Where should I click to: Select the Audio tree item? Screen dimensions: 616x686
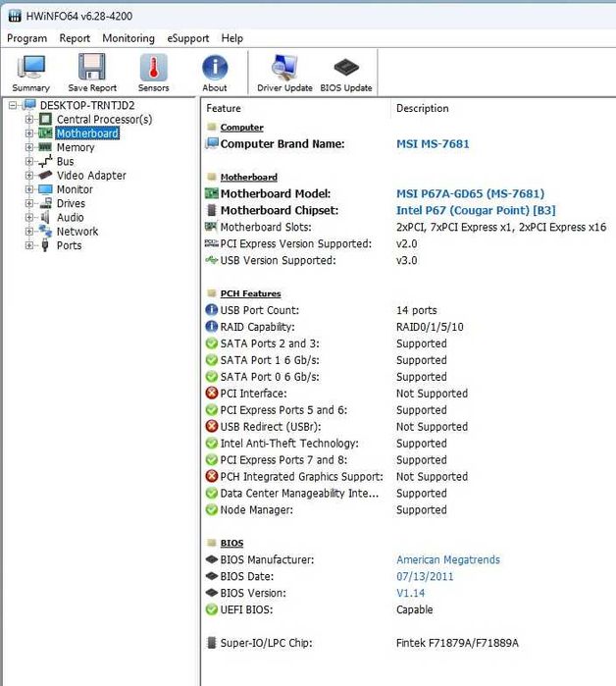[x=70, y=218]
